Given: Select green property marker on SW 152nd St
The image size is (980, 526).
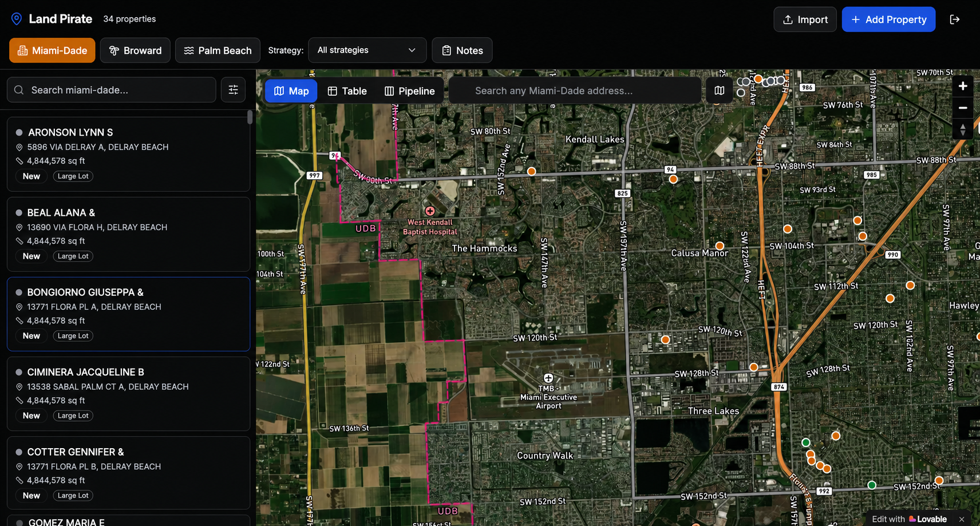Looking at the screenshot, I should [872, 485].
